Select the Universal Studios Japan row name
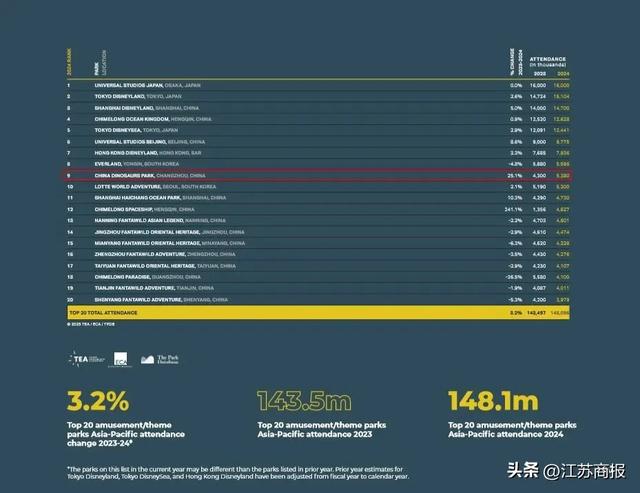The width and height of the screenshot is (640, 493). tap(129, 85)
